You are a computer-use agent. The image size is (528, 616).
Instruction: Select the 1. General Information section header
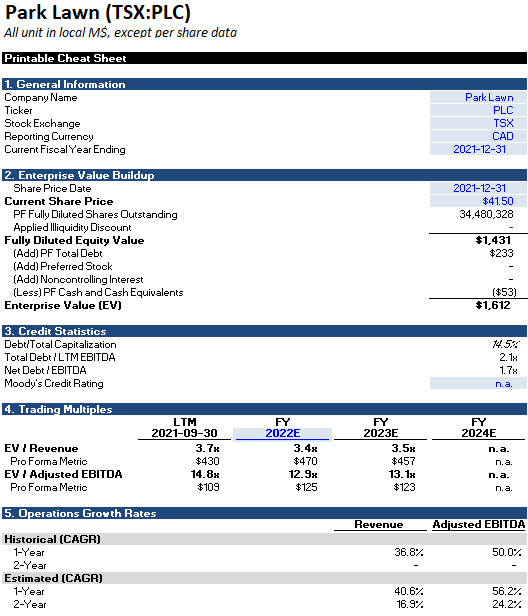(x=264, y=84)
